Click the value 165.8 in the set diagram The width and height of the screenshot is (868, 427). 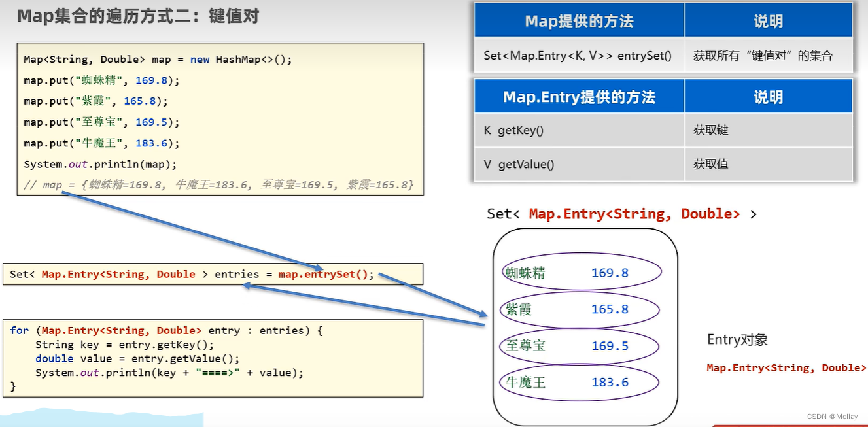point(610,309)
